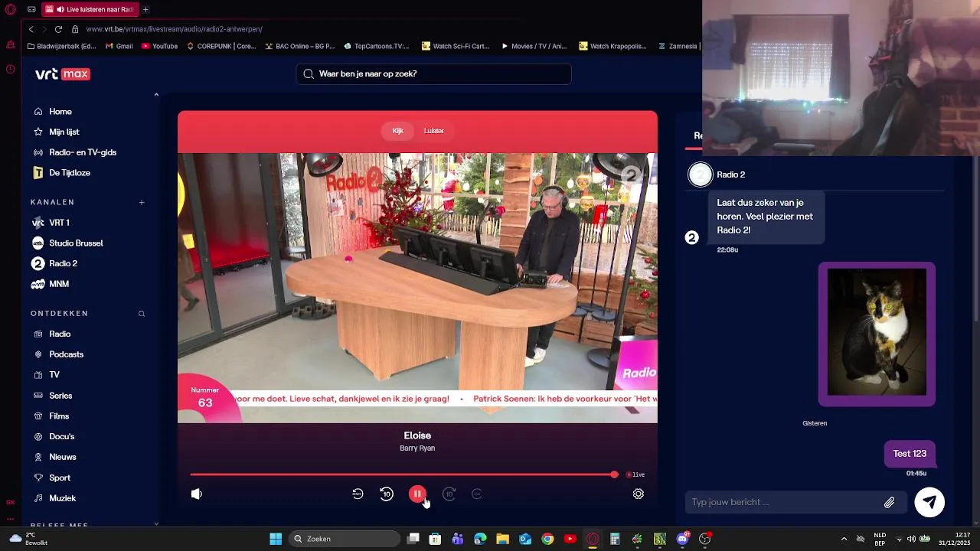Restart the current song from start
This screenshot has height=551, width=980.
pyautogui.click(x=358, y=494)
